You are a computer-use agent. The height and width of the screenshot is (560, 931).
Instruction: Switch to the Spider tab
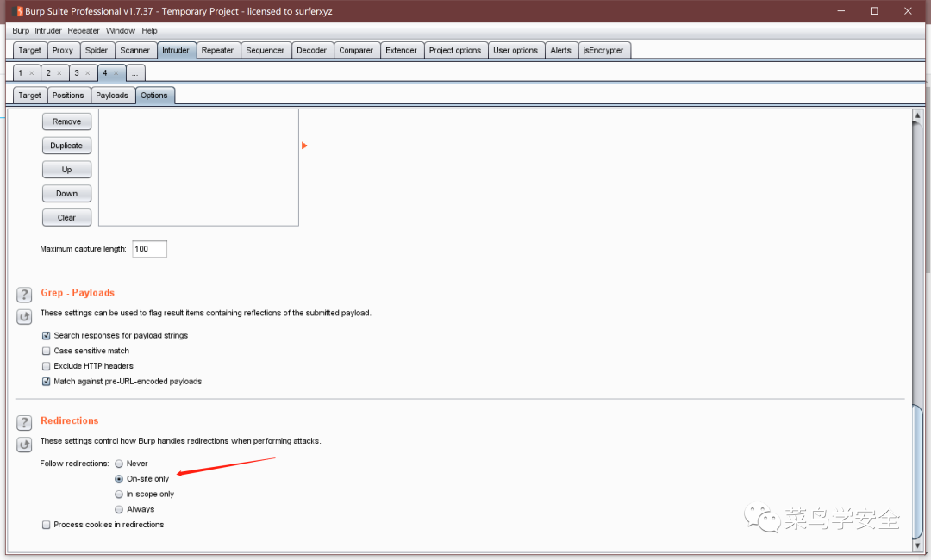[97, 51]
